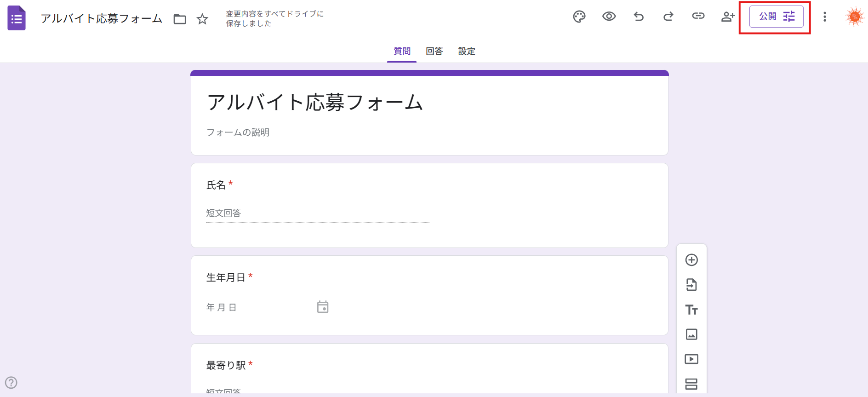Image resolution: width=868 pixels, height=397 pixels.
Task: Star the アルバイト応募フォーム form
Action: click(x=202, y=19)
